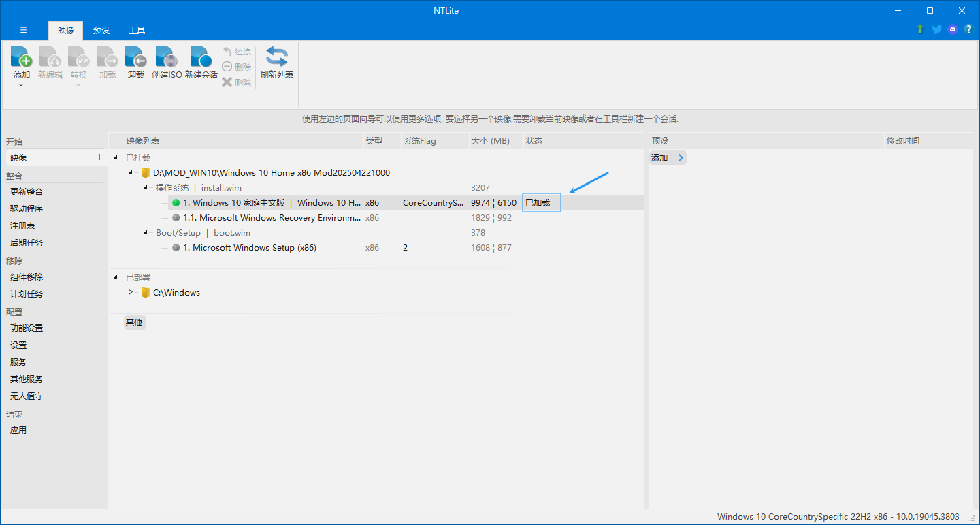Switch to the 工具 tab
The height and width of the screenshot is (525, 980).
coord(137,30)
